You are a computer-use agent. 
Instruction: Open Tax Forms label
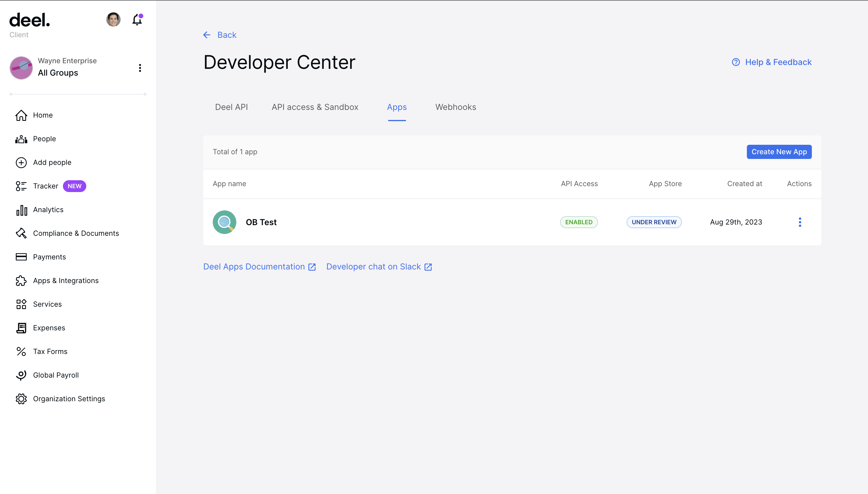50,352
